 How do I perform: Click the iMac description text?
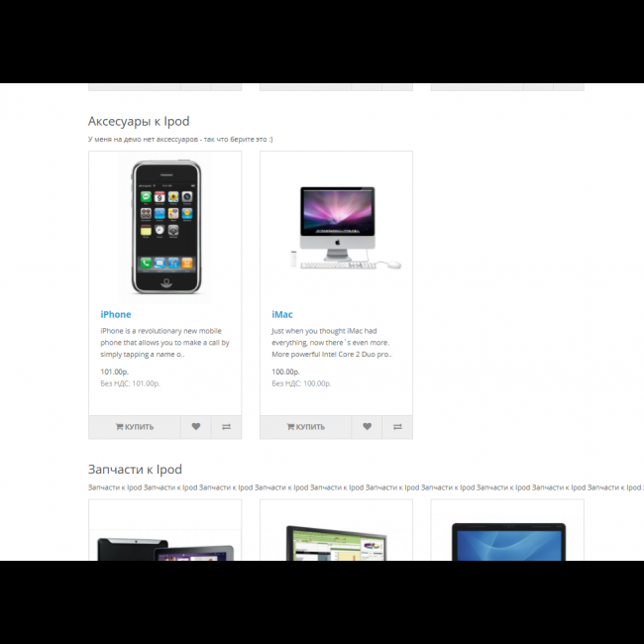coord(332,343)
